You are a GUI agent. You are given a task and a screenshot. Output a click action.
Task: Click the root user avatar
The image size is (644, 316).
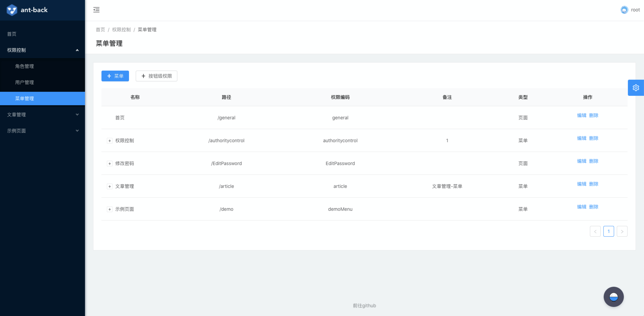coord(624,10)
